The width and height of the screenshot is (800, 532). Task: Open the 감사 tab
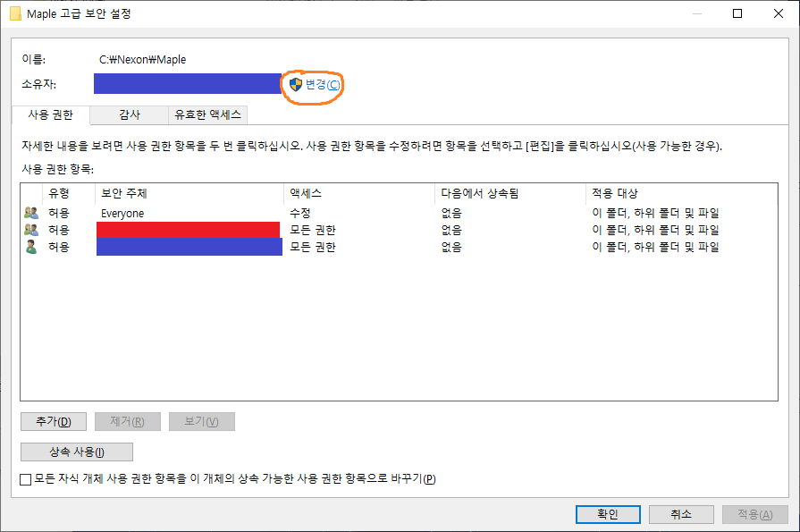pyautogui.click(x=130, y=114)
